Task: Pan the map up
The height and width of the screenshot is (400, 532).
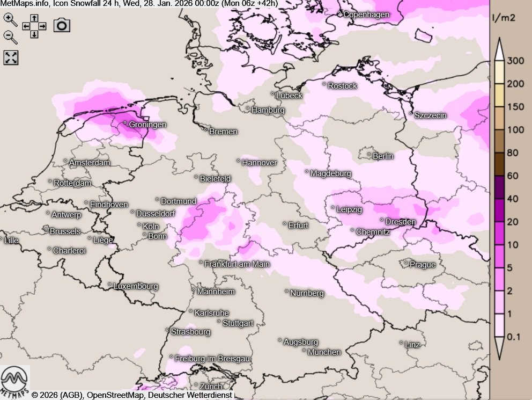Action: pos(34,18)
